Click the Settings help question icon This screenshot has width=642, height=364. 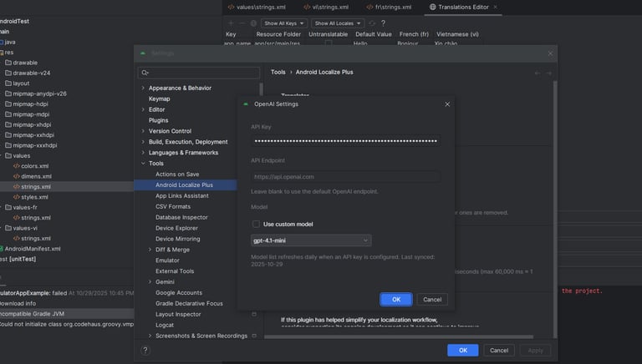pyautogui.click(x=145, y=351)
